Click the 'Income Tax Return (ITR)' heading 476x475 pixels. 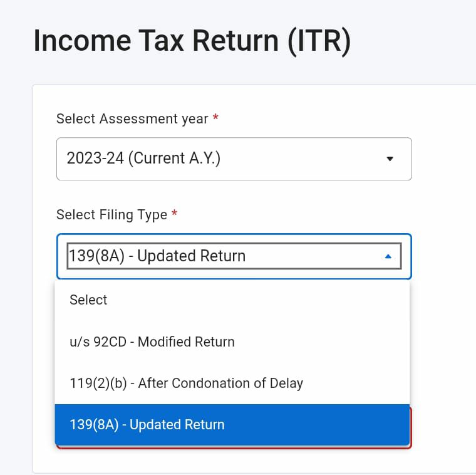[192, 41]
